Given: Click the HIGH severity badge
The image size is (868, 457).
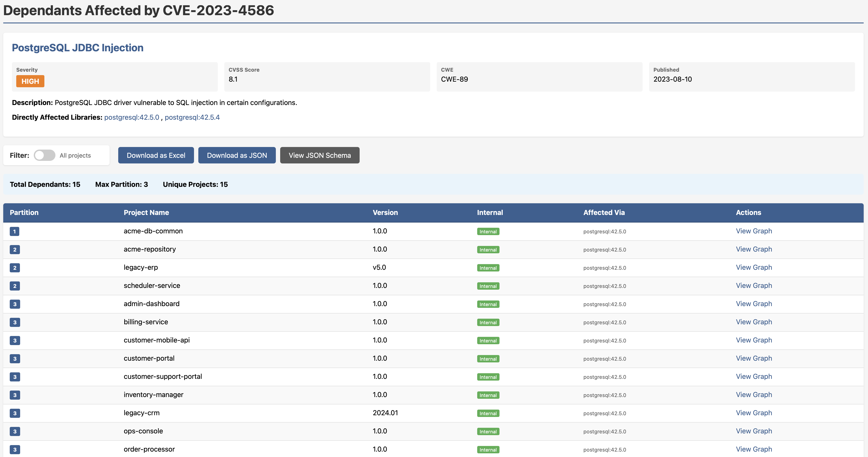Looking at the screenshot, I should pos(30,81).
